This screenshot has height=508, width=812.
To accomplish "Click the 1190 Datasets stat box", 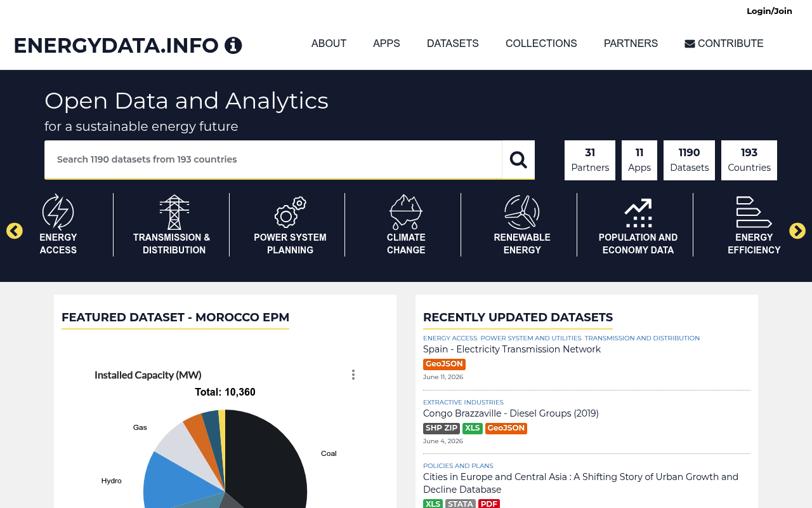I will 689,160.
